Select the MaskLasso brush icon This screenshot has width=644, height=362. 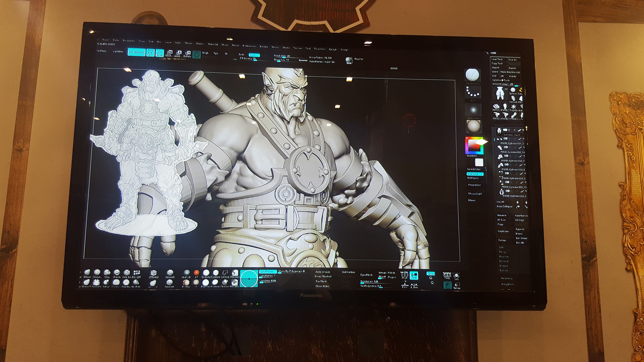pos(235,274)
